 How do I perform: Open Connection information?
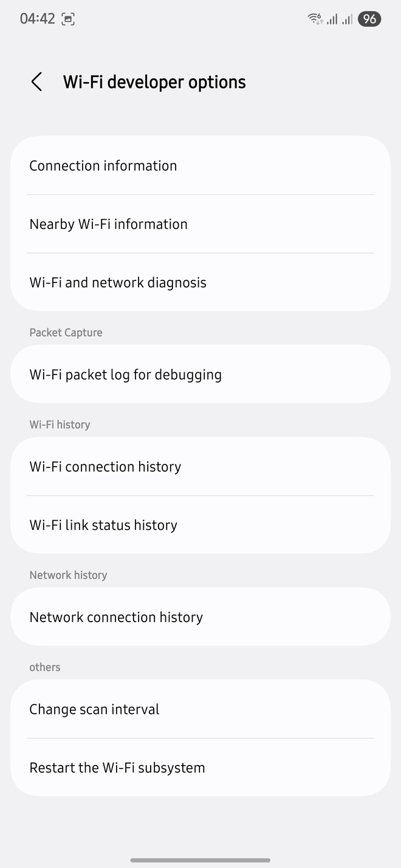coord(103,165)
